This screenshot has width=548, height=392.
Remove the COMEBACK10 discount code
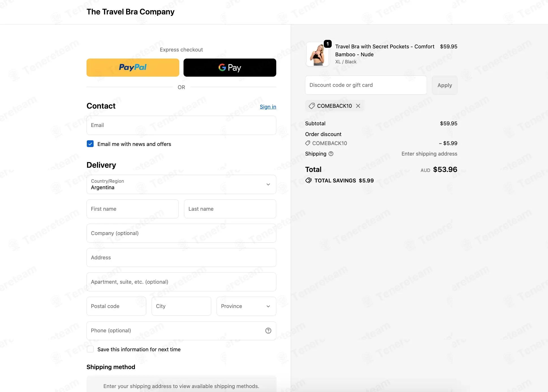click(358, 106)
